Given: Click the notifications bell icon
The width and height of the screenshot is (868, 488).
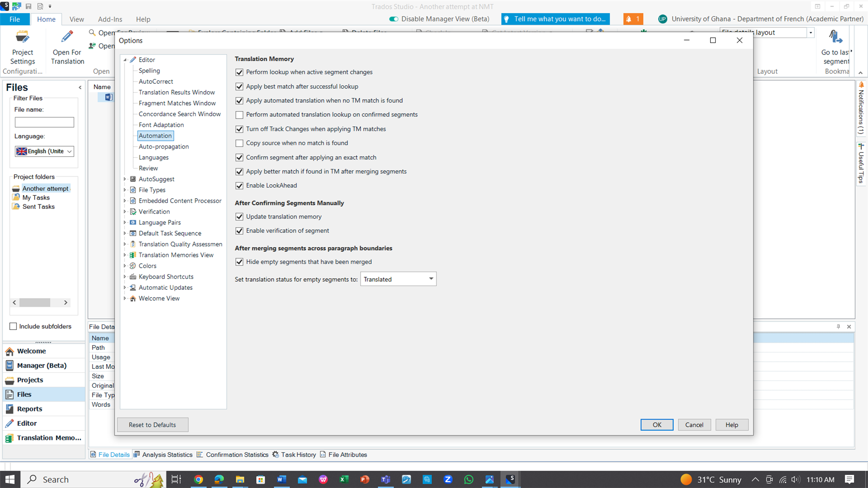Looking at the screenshot, I should click(629, 19).
